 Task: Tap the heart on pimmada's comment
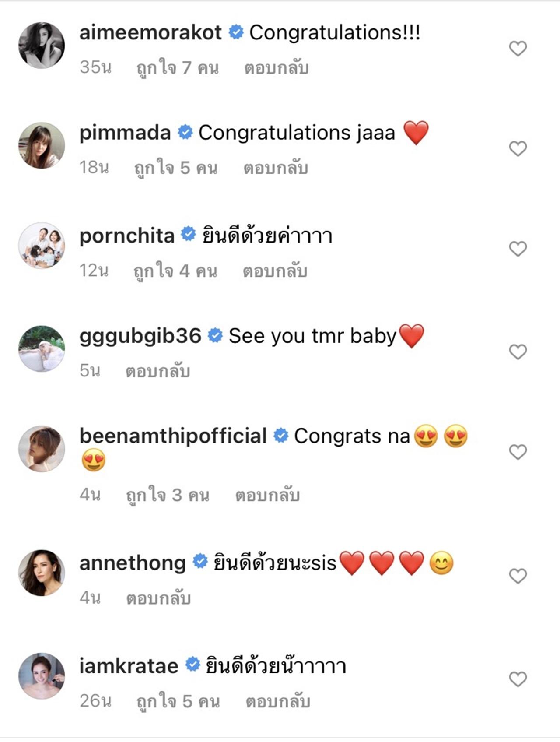click(x=518, y=149)
